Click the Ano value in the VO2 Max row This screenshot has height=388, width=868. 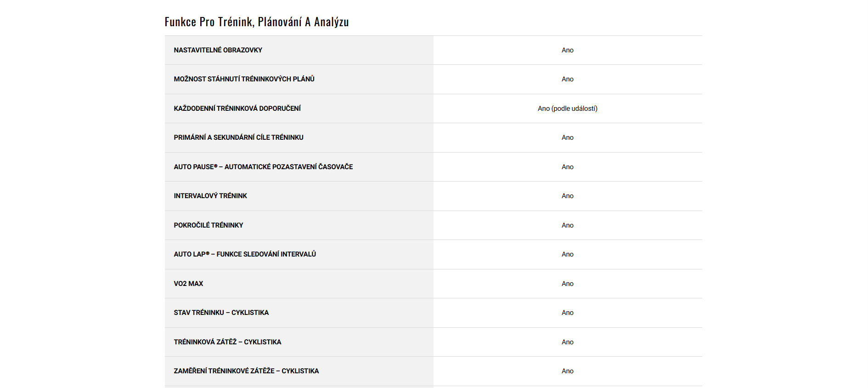pos(567,284)
